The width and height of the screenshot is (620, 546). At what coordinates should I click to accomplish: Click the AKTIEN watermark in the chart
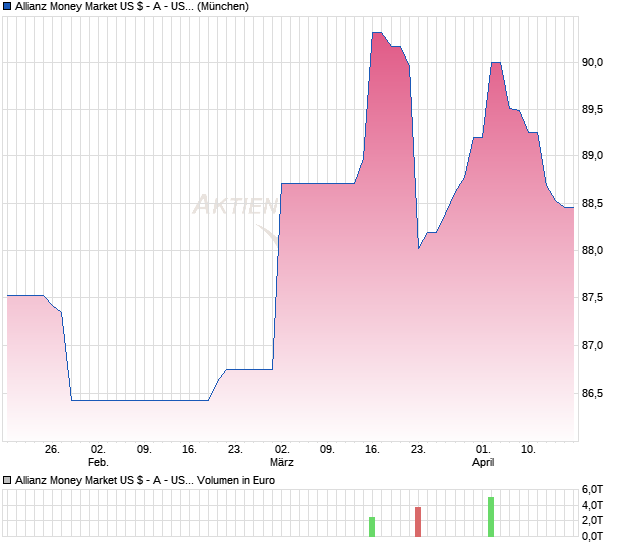(234, 206)
